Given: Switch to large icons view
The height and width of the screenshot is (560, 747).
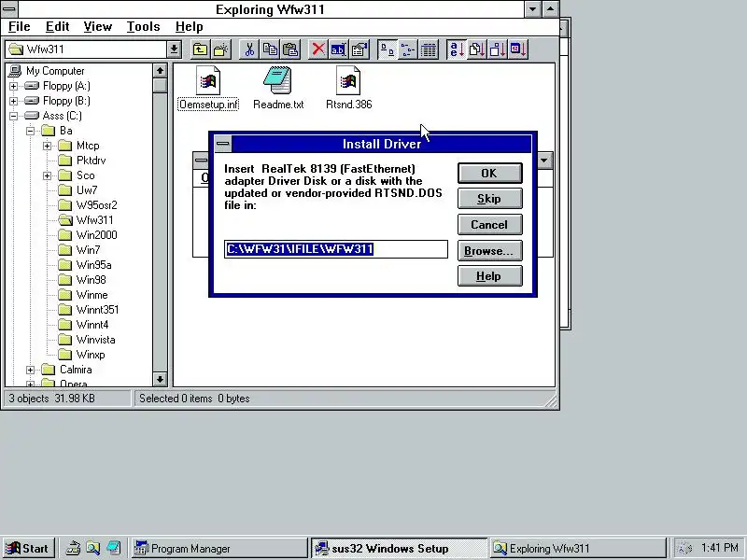Looking at the screenshot, I should pyautogui.click(x=388, y=49).
